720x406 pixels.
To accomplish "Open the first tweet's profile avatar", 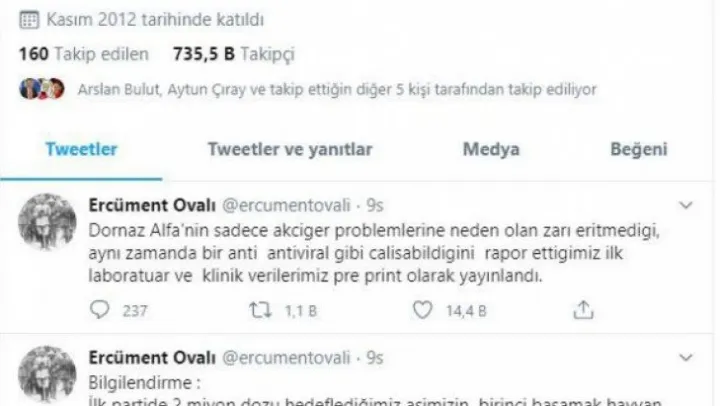I will 47,222.
